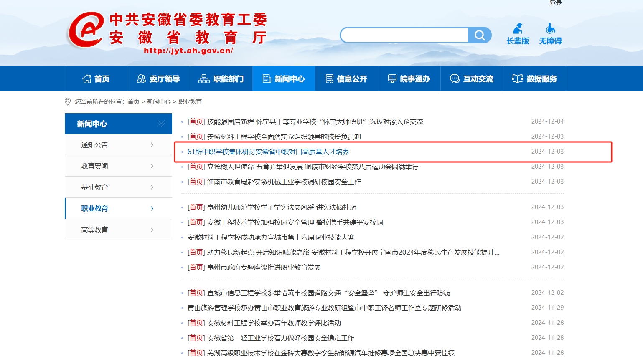This screenshot has height=364, width=643.
Task: Click the magnifying glass search button
Action: (480, 35)
